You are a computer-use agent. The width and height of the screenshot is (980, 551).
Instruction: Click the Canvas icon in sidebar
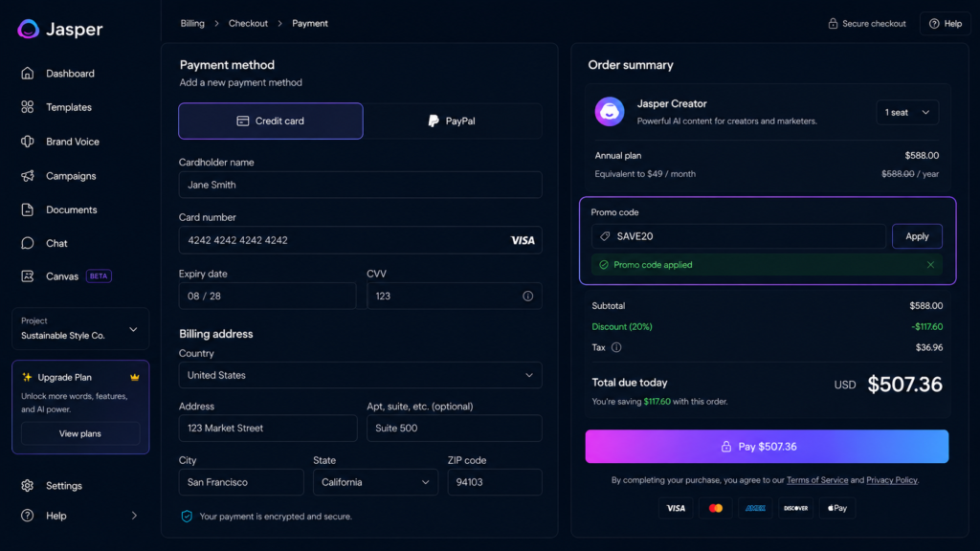coord(27,276)
